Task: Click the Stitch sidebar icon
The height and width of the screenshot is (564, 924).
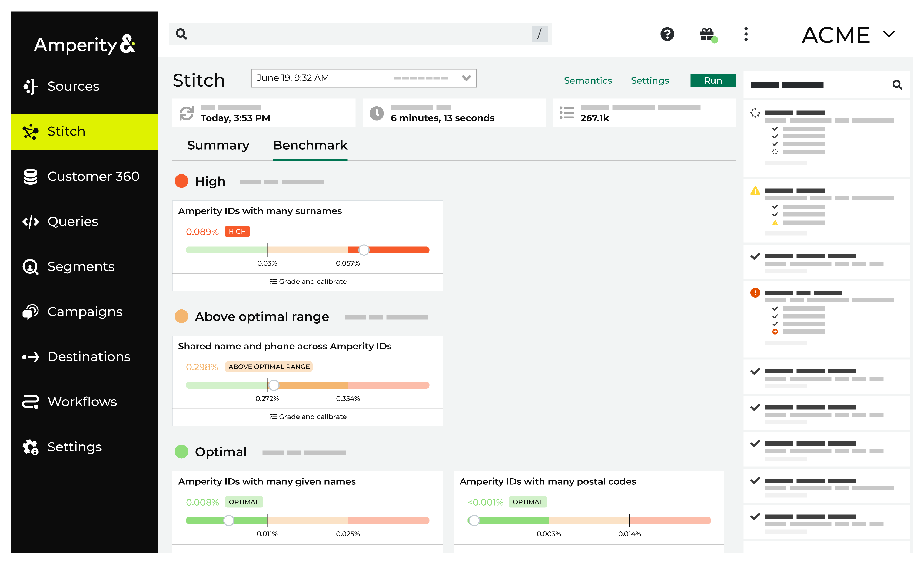Action: 30,131
